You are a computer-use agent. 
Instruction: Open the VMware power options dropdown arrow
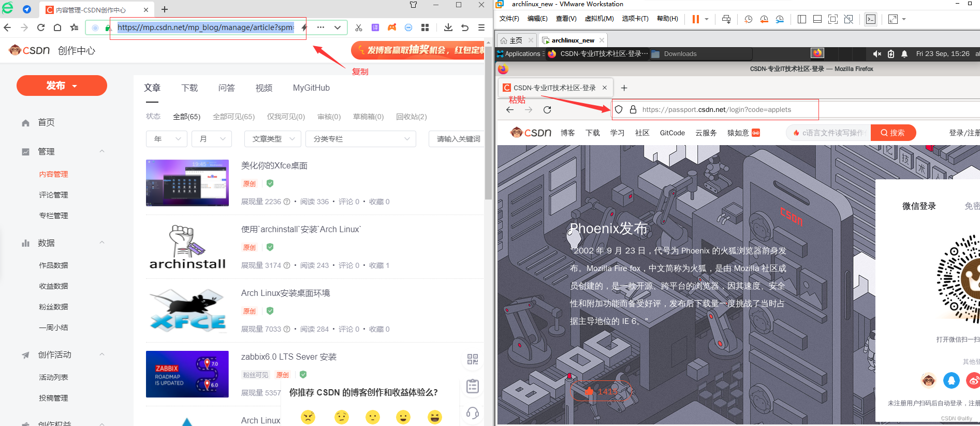tap(707, 19)
